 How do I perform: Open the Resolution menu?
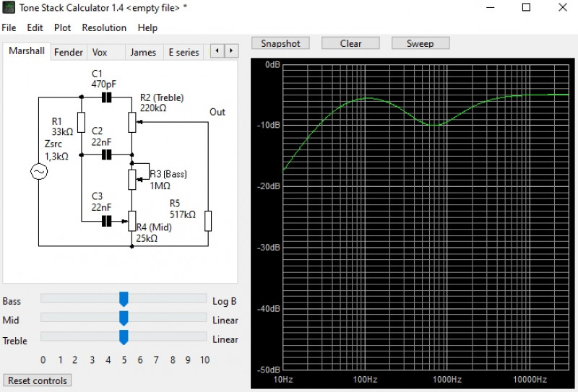tap(104, 27)
